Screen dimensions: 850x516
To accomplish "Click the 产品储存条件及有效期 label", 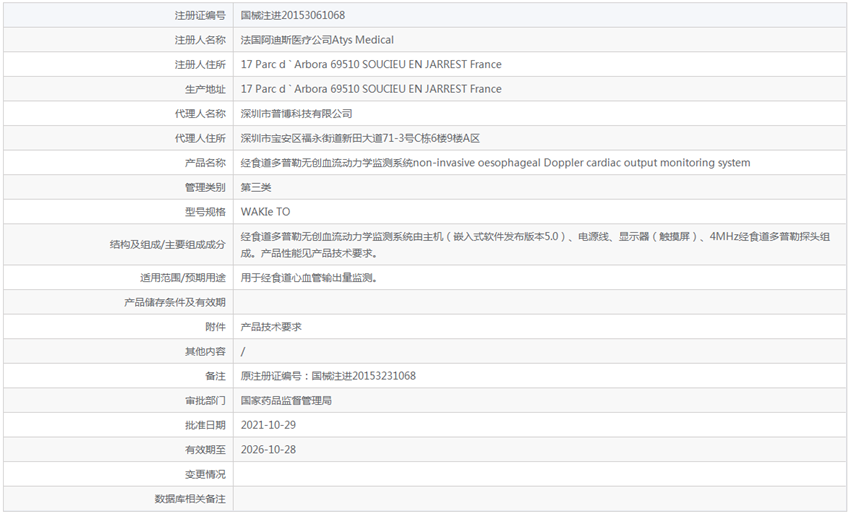I will pos(175,302).
